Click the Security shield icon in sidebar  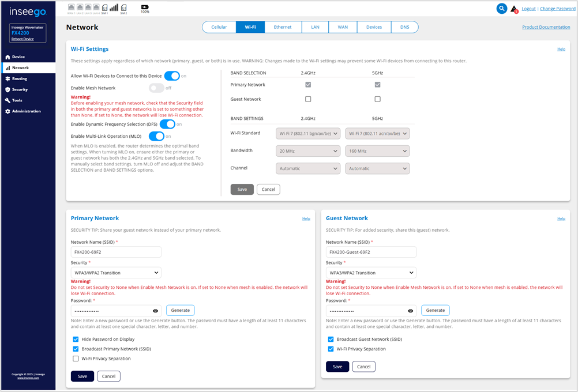click(7, 89)
